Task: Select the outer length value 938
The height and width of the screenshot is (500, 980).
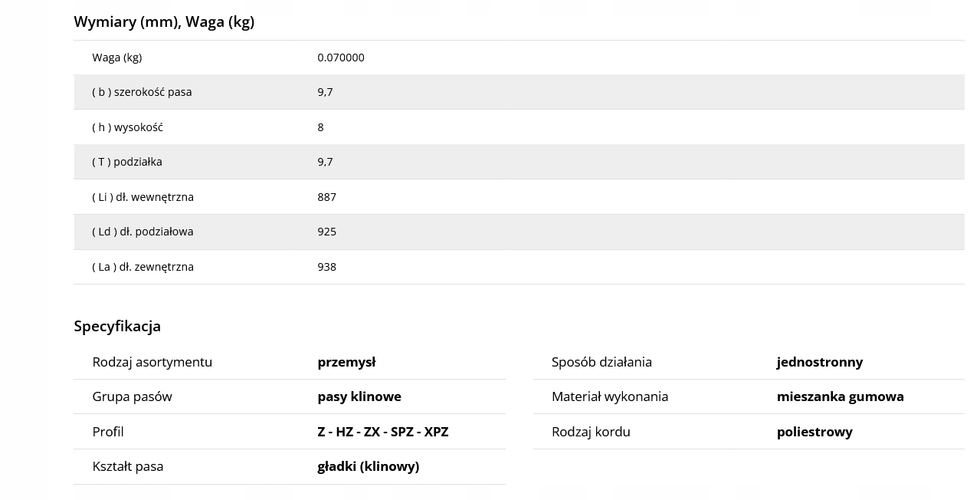Action: (x=327, y=267)
